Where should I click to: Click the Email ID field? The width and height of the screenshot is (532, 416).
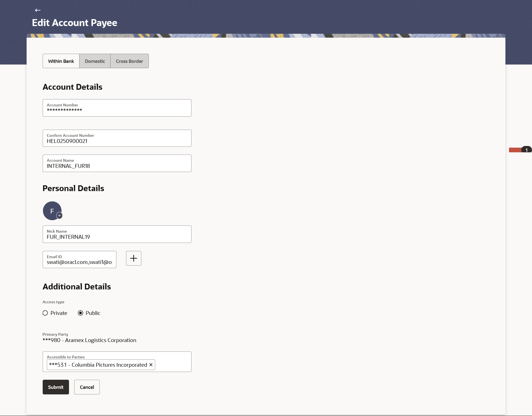pos(79,260)
